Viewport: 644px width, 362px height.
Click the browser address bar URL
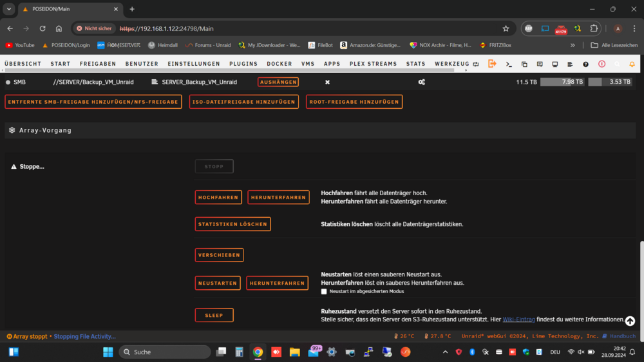click(166, 29)
